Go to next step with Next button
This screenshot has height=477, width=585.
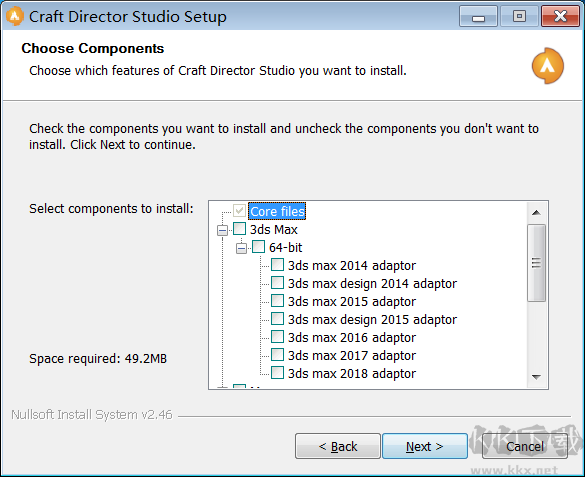tap(425, 446)
